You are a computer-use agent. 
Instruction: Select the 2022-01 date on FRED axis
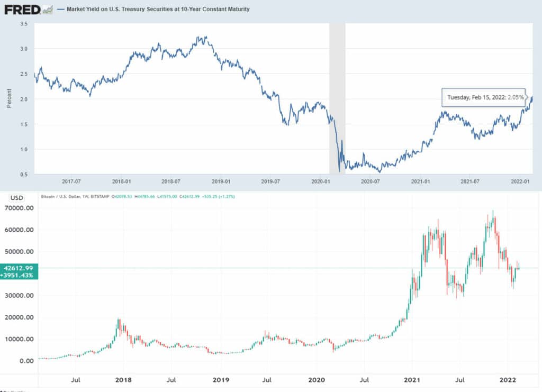tap(520, 181)
